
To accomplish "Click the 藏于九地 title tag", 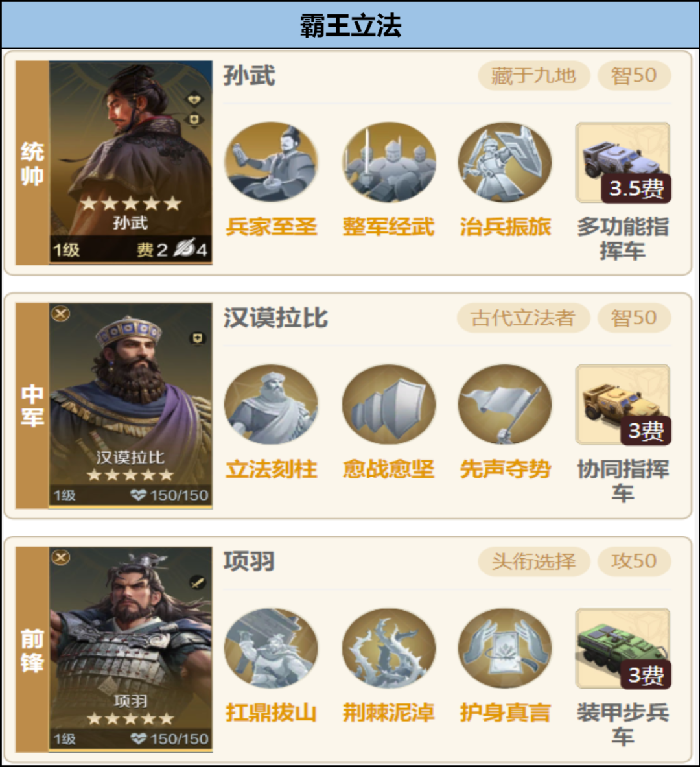I will 533,76.
